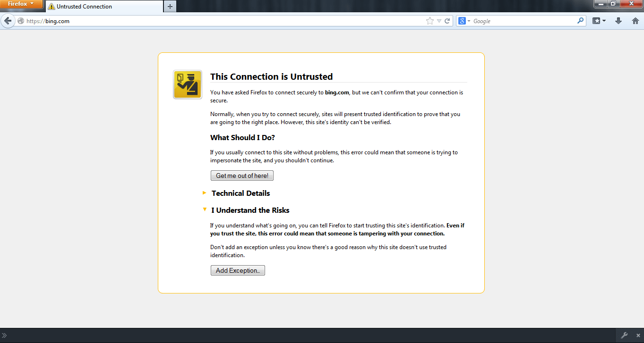Go to the Home page icon
Viewport: 644px width, 343px height.
tap(635, 21)
